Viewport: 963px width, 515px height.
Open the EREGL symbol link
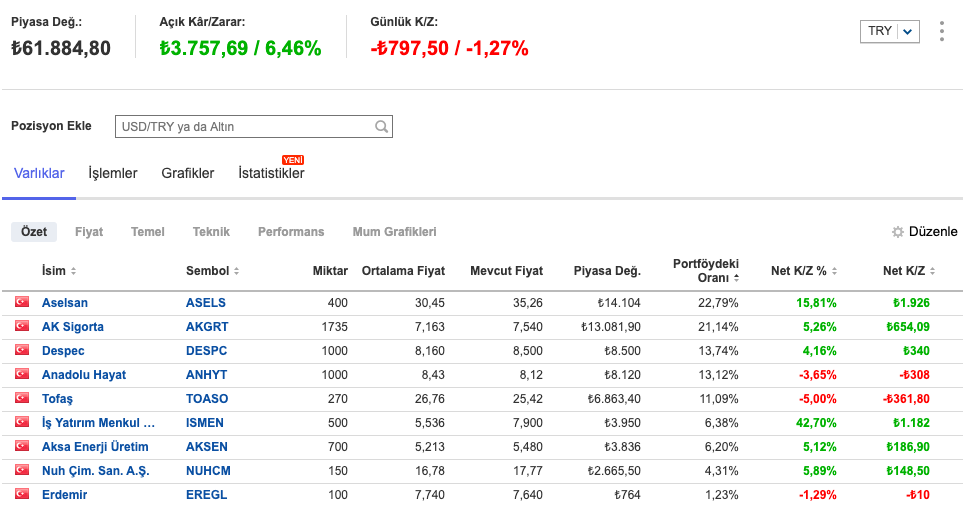tap(206, 495)
